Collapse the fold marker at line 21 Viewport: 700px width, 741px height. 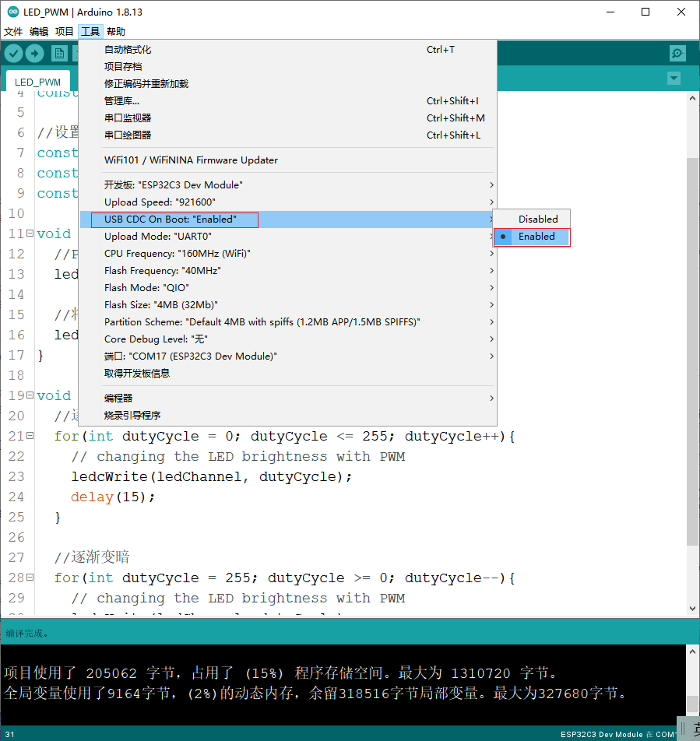(x=30, y=435)
